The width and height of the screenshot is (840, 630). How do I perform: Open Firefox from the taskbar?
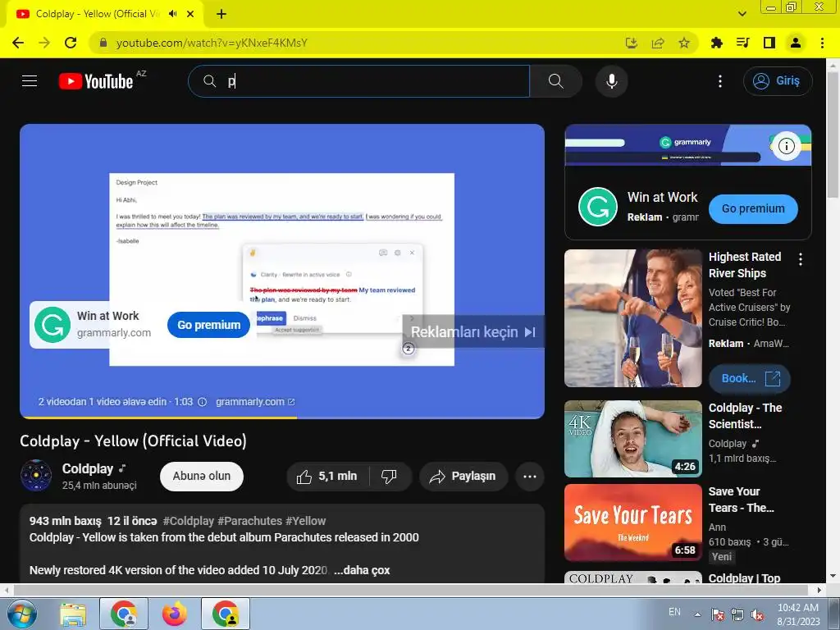click(x=175, y=614)
